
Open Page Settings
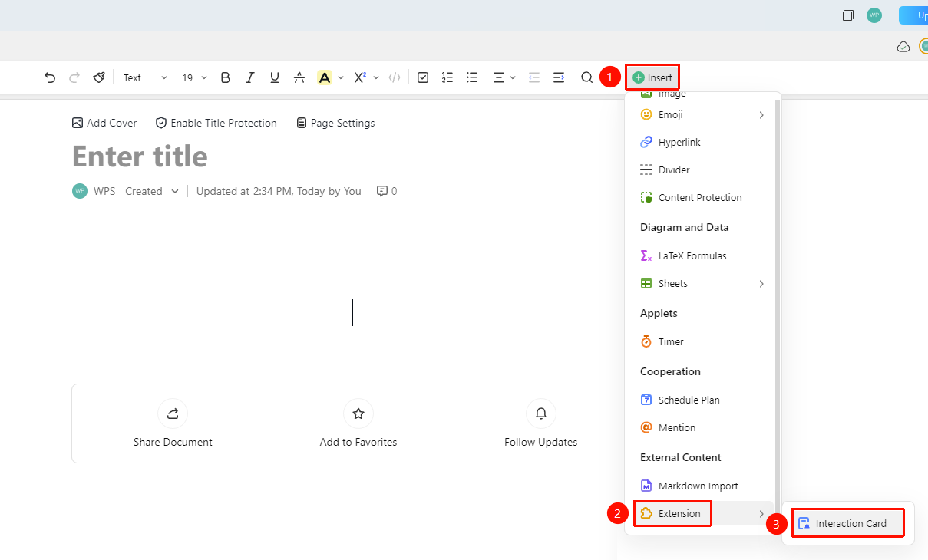pos(335,123)
